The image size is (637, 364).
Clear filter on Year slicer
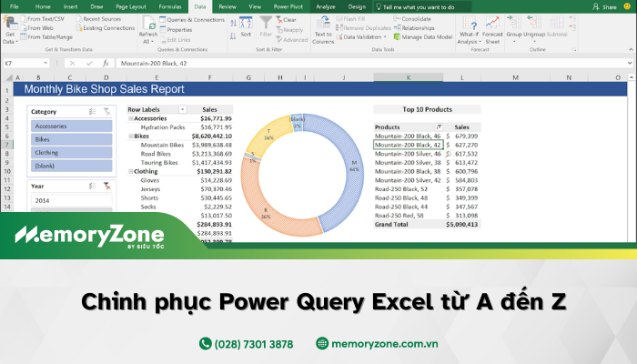point(106,186)
